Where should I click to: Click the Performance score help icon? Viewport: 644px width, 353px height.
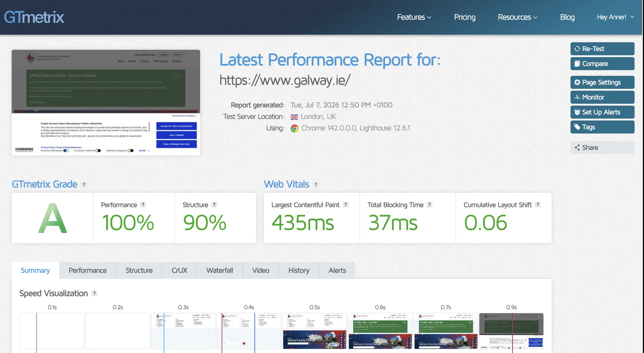143,205
